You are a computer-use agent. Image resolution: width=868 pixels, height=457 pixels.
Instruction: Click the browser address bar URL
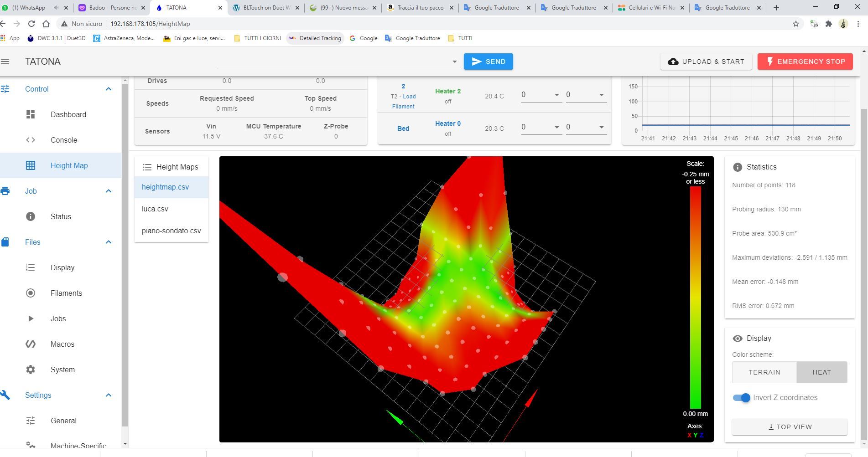point(150,24)
